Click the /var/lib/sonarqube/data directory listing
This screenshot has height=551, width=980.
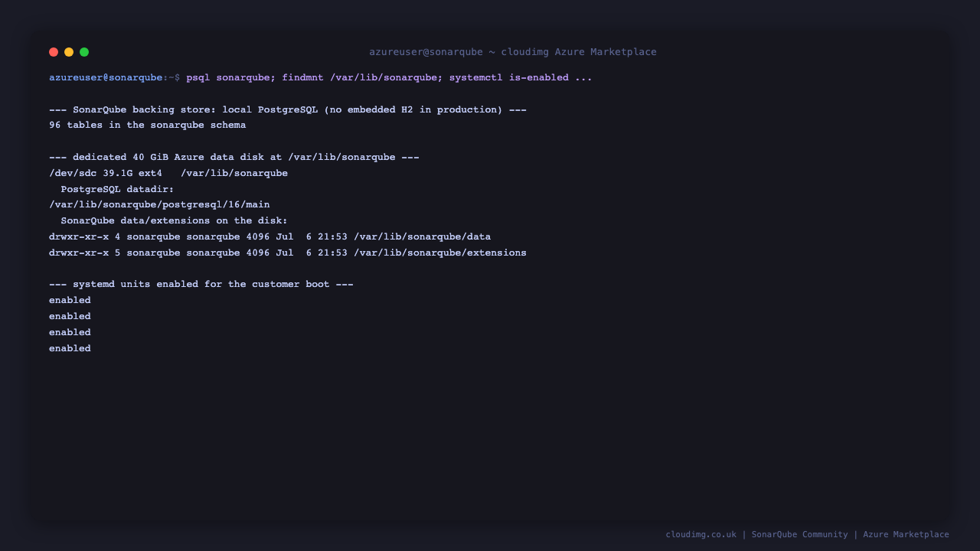270,236
